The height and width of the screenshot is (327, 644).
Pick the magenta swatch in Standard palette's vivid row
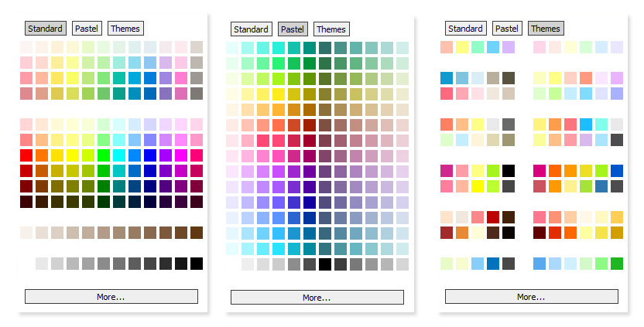click(181, 155)
